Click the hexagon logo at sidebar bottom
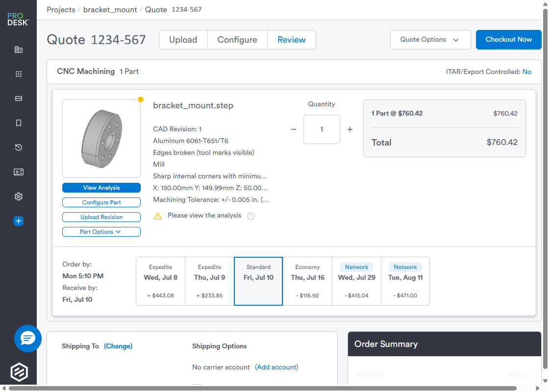The height and width of the screenshot is (392, 549). [19, 372]
